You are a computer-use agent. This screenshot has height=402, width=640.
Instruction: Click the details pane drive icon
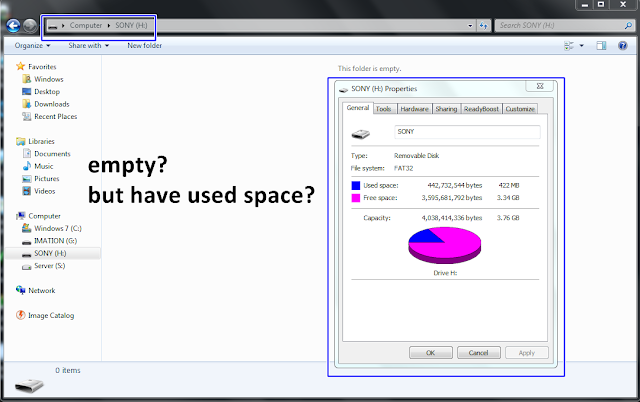(29, 385)
